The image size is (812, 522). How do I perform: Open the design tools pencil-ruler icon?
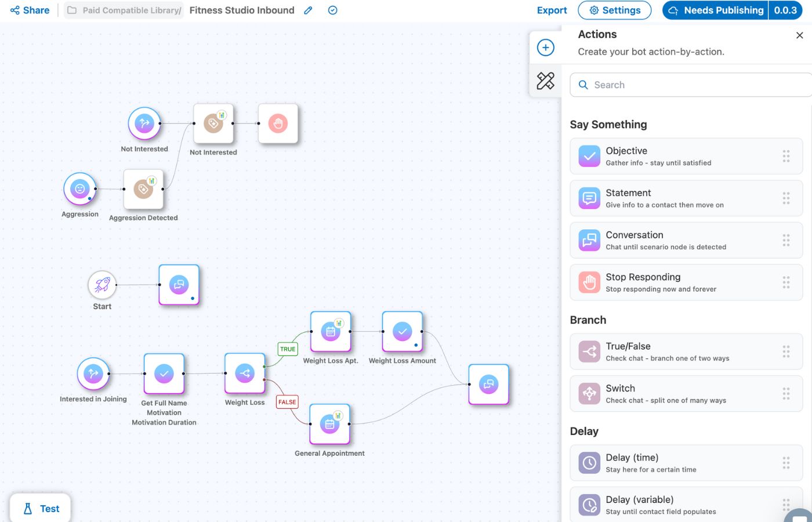click(545, 81)
